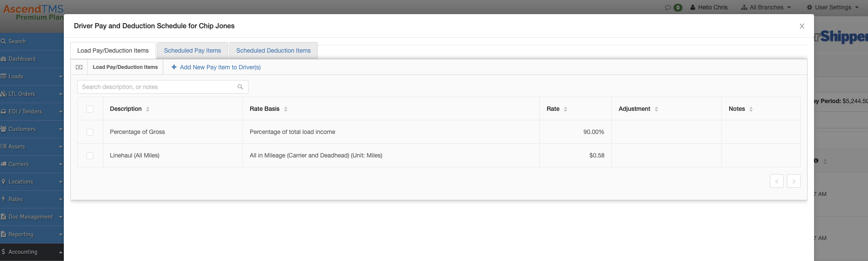Viewport: 868px width, 261px height.
Task: Click the Assets icon in sidebar
Action: point(3,147)
